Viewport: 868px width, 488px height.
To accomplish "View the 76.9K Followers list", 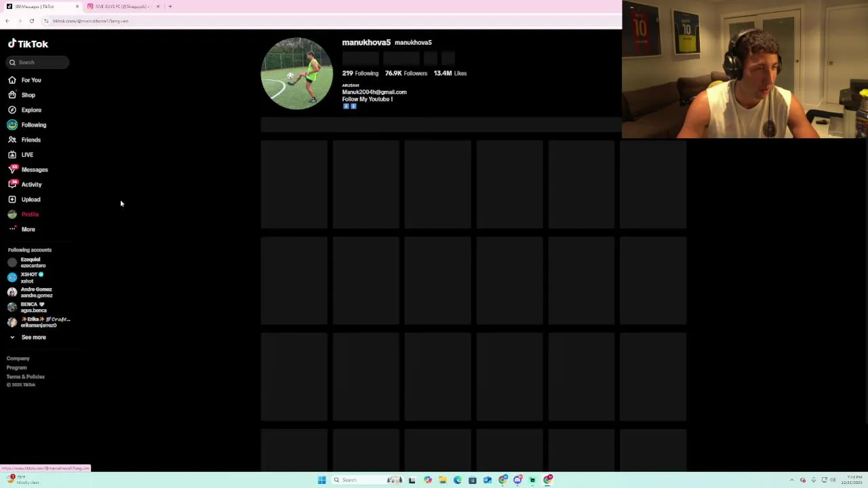I will (406, 73).
